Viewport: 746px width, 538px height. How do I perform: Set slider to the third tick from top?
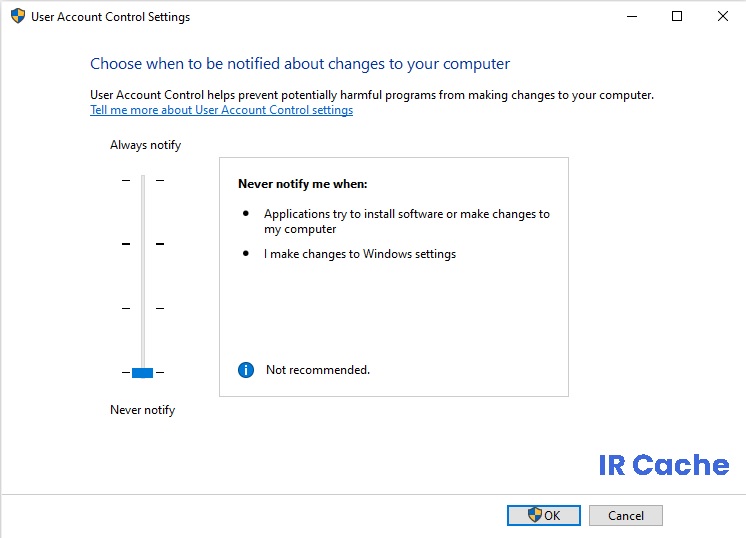coord(143,308)
